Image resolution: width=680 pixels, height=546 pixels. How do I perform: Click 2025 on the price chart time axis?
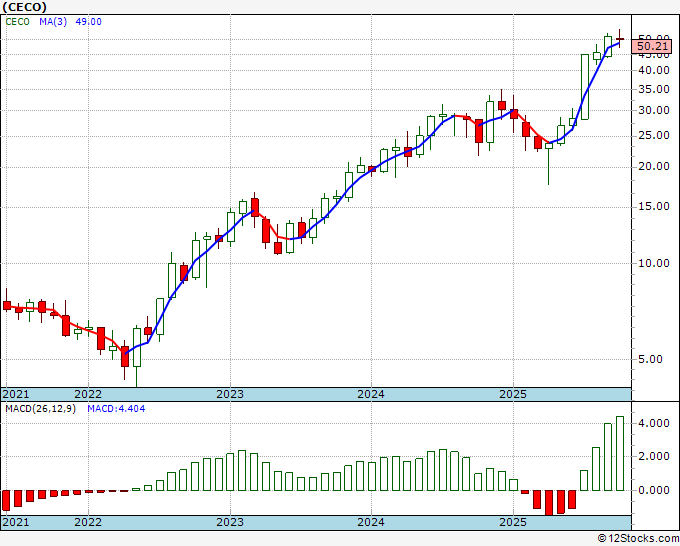[513, 394]
